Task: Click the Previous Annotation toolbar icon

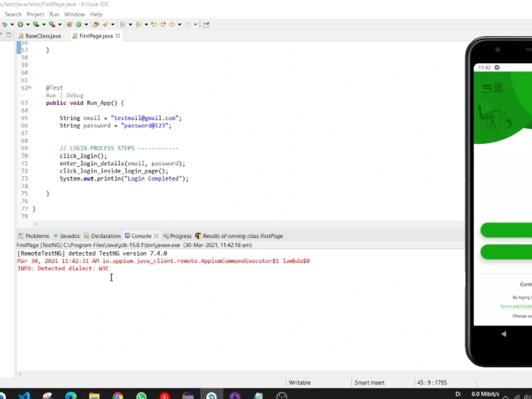Action: [138, 24]
